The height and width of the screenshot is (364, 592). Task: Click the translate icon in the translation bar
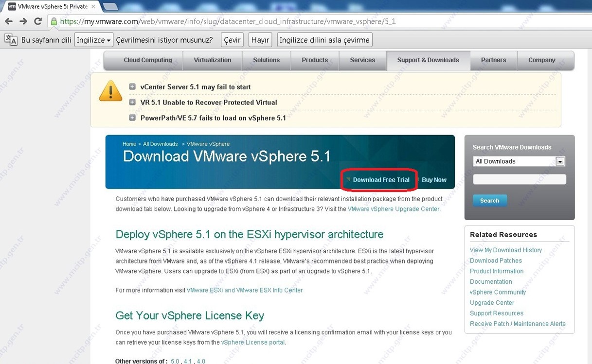click(11, 40)
